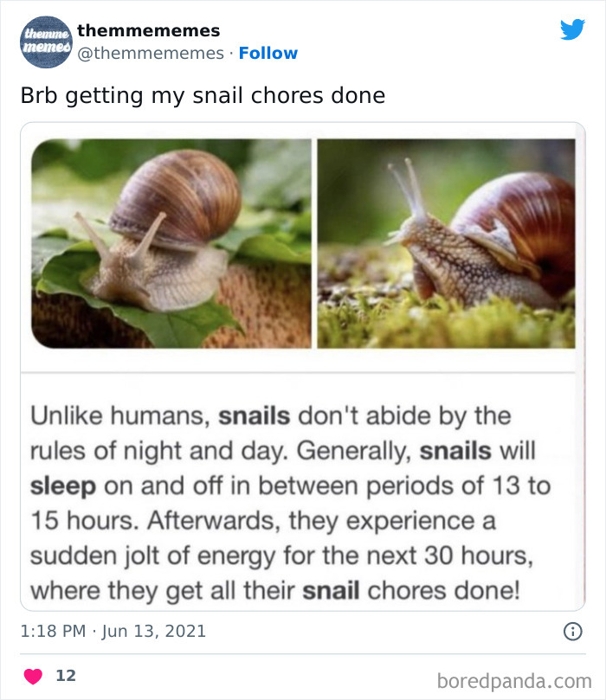
Task: View the snail on moss photo
Action: click(x=446, y=243)
